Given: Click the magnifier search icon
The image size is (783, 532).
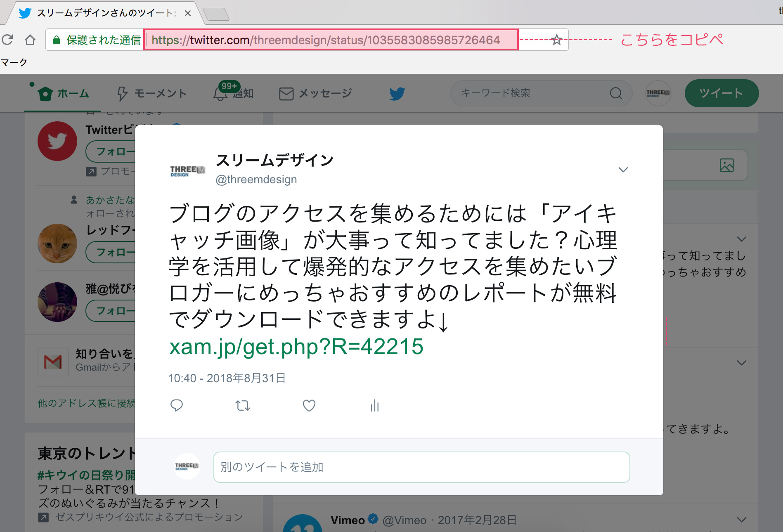Looking at the screenshot, I should [616, 93].
